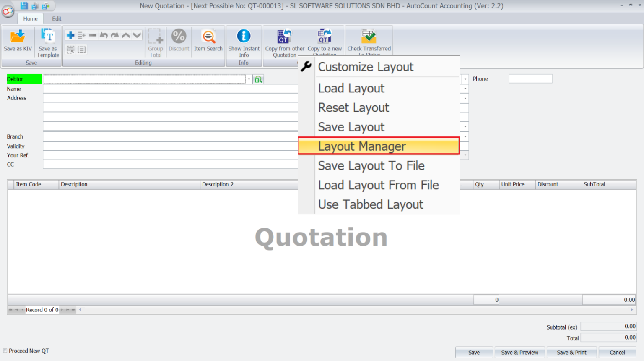Image resolution: width=644 pixels, height=361 pixels.
Task: Expand the Debtor dropdown arrow
Action: pos(249,79)
